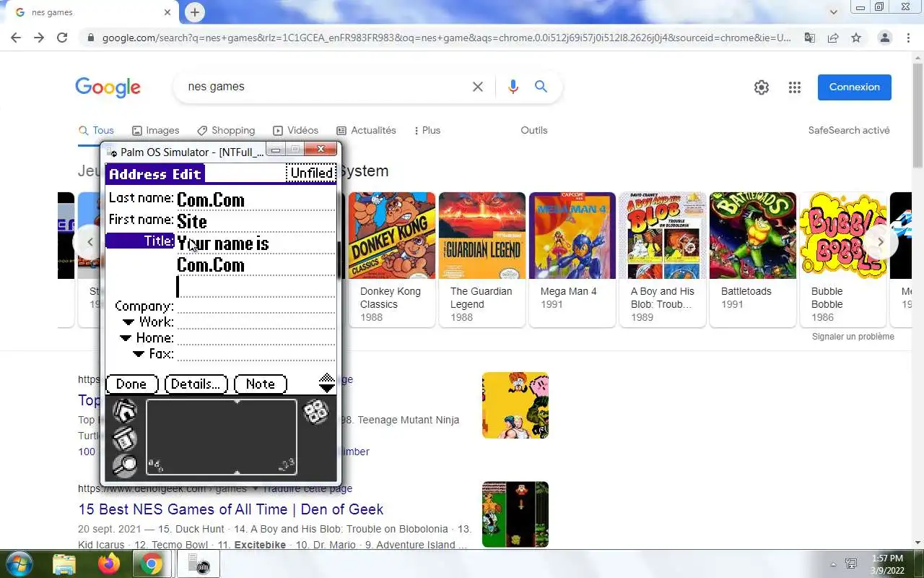Tap the Palm Calculator silkscreen icon

[316, 412]
